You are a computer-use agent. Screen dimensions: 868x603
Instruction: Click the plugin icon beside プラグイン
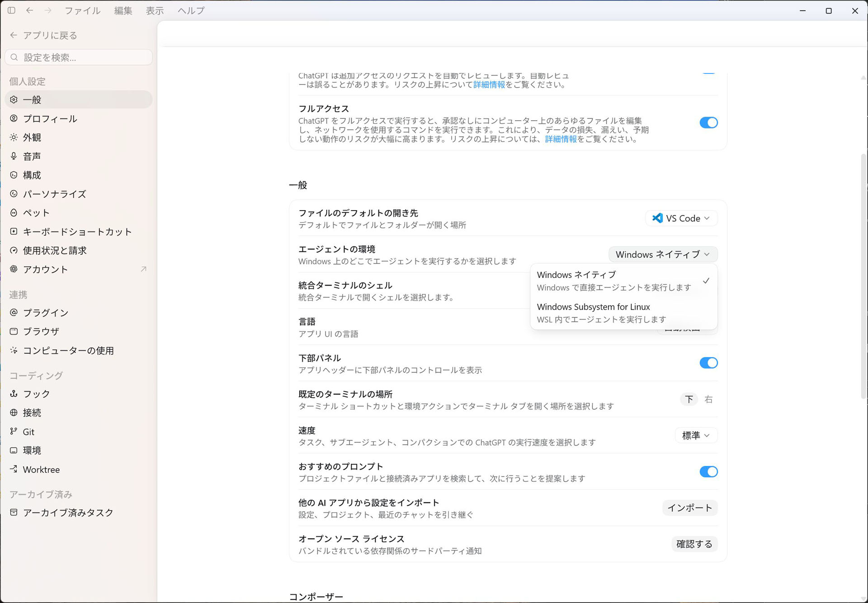coord(14,312)
